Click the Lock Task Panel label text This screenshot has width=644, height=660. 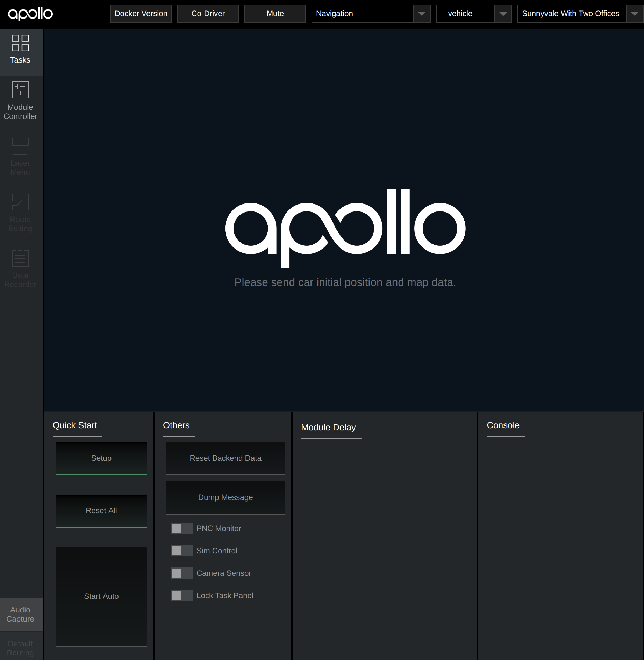(225, 595)
